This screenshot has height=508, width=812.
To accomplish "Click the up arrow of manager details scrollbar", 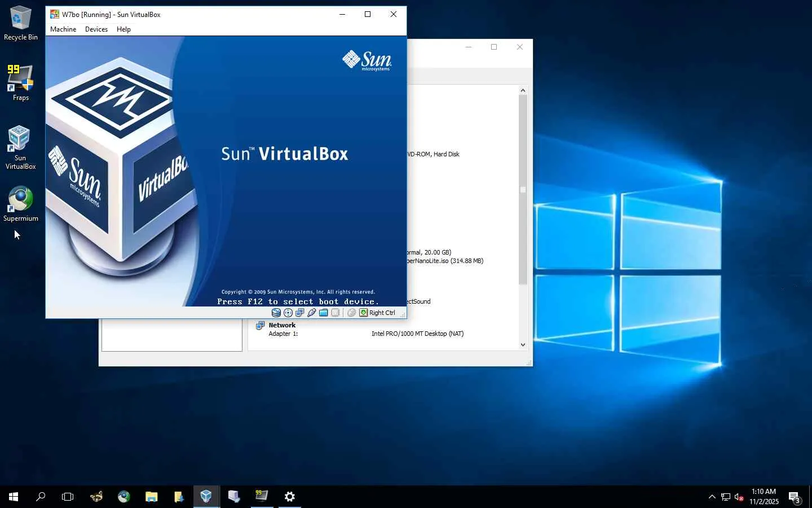I will click(x=523, y=90).
